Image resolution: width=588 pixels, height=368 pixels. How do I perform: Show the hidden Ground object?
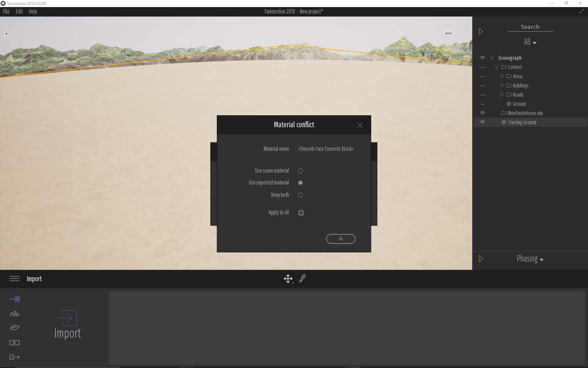[x=482, y=104]
